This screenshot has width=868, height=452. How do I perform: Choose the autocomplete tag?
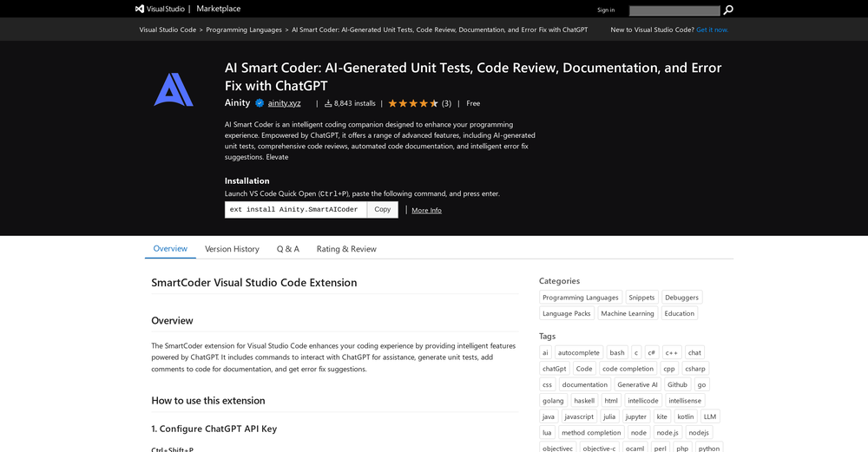(578, 353)
